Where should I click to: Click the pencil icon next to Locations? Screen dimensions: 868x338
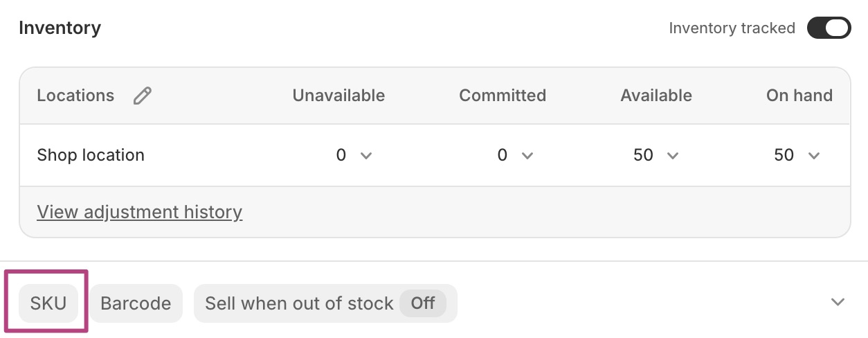(142, 96)
